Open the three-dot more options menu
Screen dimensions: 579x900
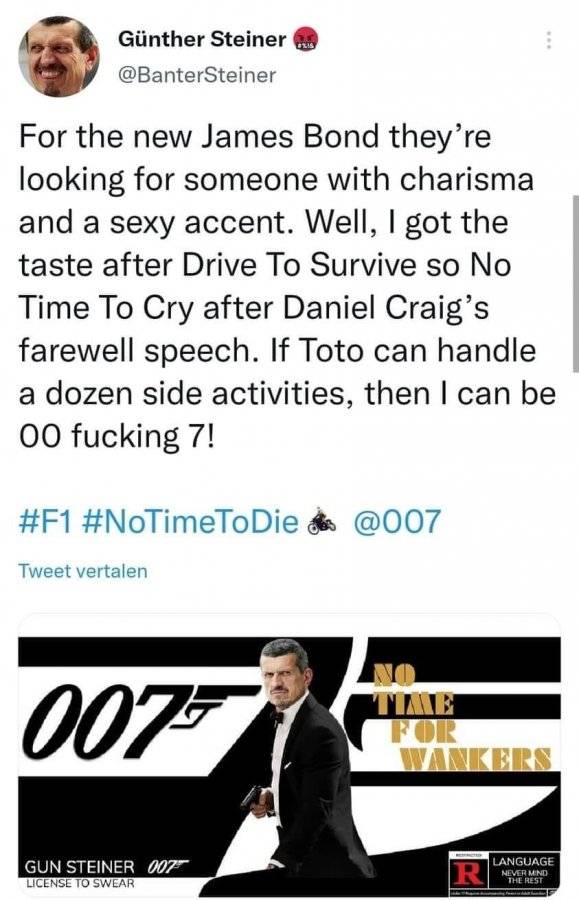pos(549,40)
